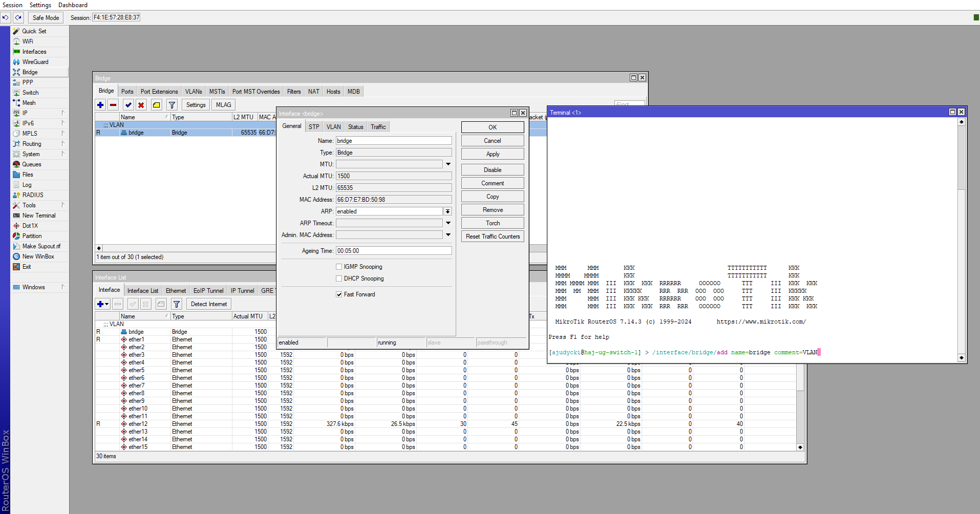Viewport: 980px width, 514px height.
Task: Click the Name field containing bridge
Action: coord(394,141)
